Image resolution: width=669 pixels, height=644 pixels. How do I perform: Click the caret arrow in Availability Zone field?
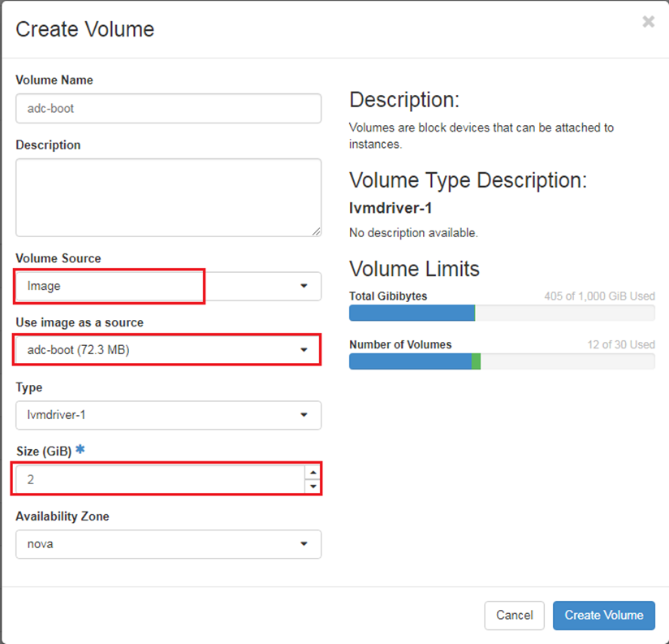[304, 544]
